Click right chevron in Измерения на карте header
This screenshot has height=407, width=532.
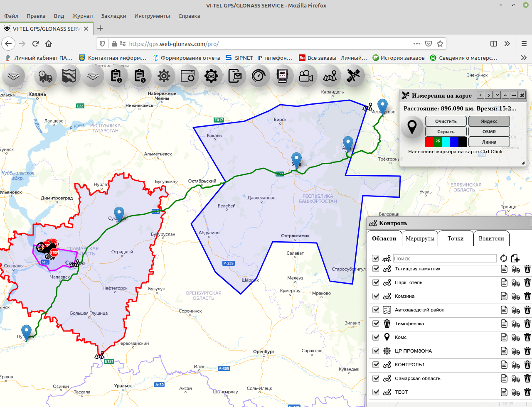pos(489,96)
